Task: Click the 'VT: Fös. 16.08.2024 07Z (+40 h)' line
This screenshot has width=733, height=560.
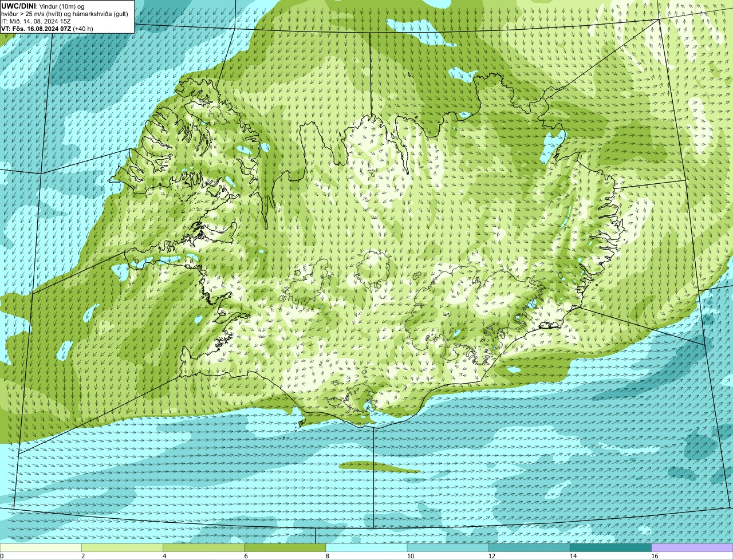Action: coord(47,29)
